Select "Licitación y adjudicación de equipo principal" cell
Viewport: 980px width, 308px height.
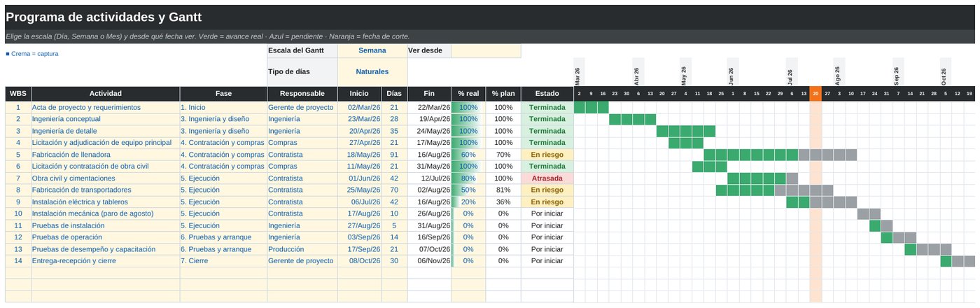[x=106, y=143]
